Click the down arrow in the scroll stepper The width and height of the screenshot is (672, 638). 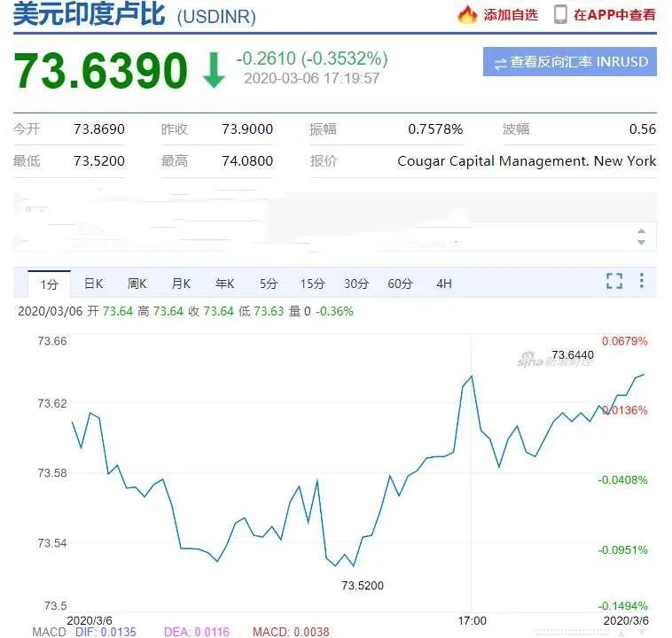[642, 243]
